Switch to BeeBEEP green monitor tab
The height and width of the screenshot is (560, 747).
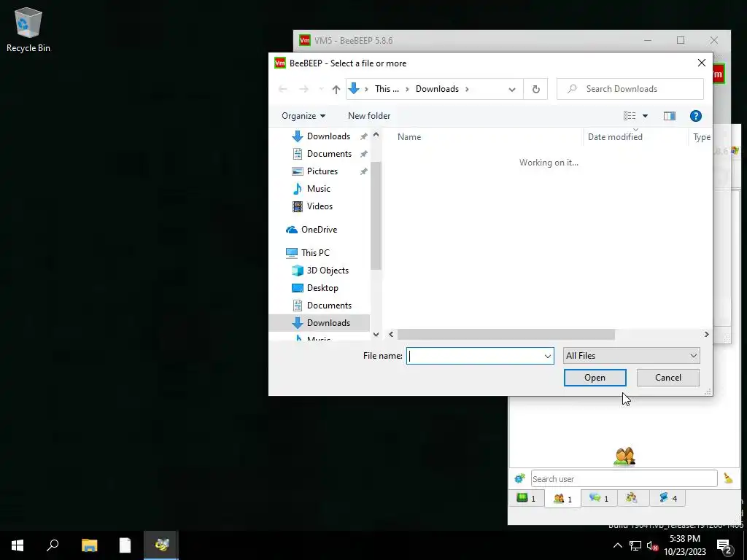[x=527, y=498]
